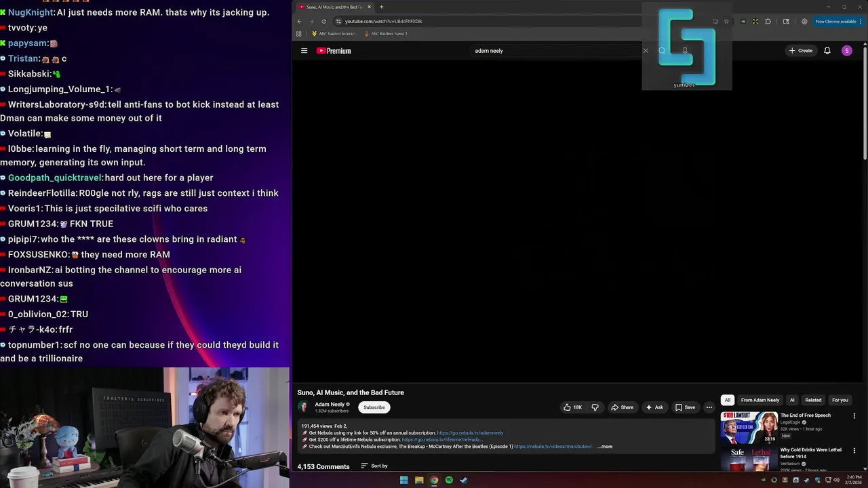Click the Adam Neely channel name
The image size is (868, 488).
click(330, 404)
